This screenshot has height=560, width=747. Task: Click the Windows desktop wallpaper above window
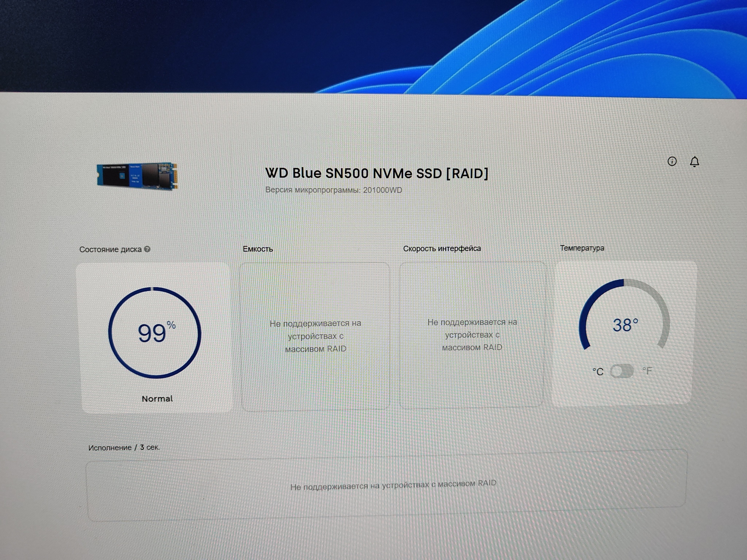[x=219, y=44]
